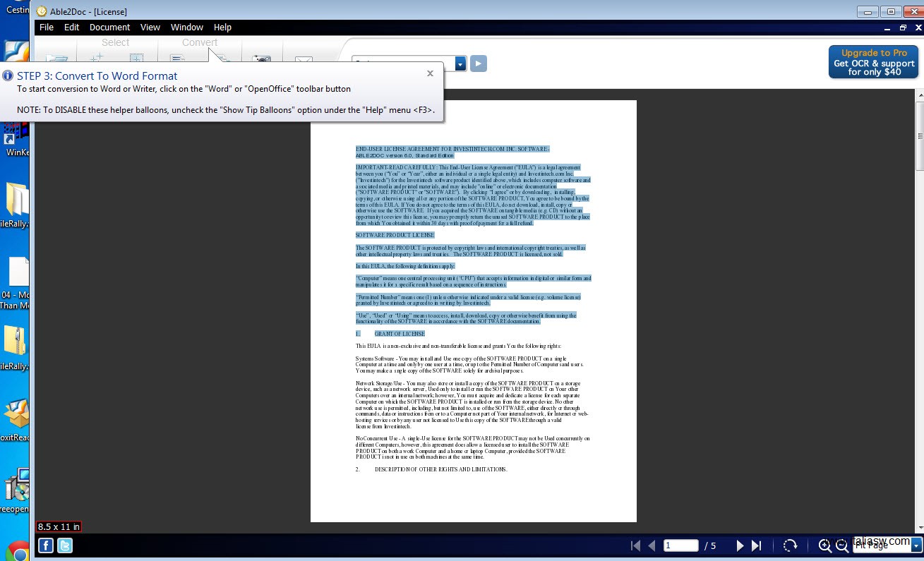Image resolution: width=924 pixels, height=561 pixels.
Task: Click the Facebook icon in status bar
Action: (46, 545)
